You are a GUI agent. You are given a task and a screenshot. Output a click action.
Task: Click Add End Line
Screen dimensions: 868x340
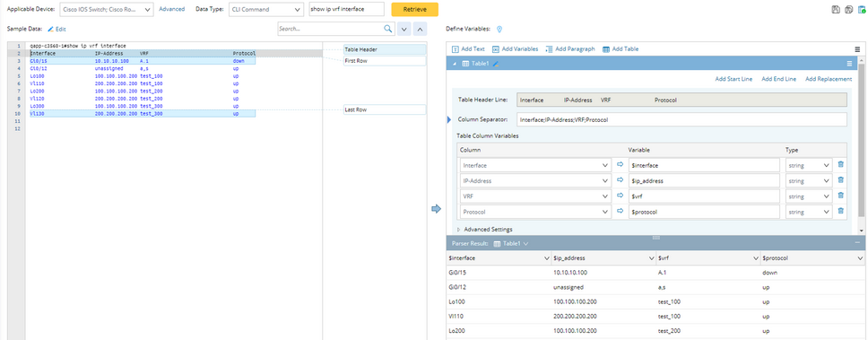(x=779, y=79)
